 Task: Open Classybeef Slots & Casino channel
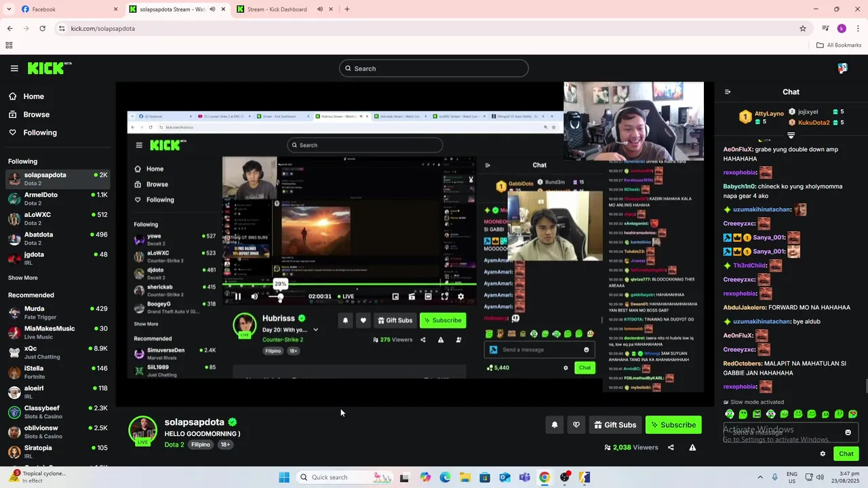coord(58,412)
